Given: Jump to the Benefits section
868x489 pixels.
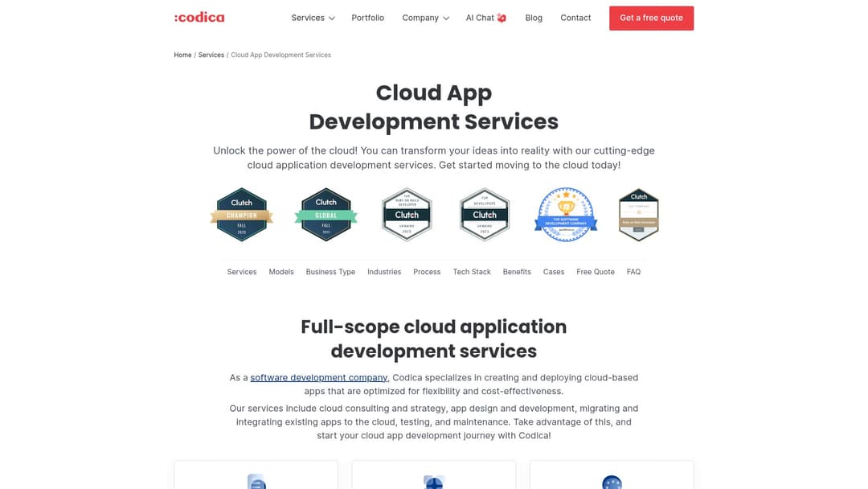Looking at the screenshot, I should tap(517, 272).
